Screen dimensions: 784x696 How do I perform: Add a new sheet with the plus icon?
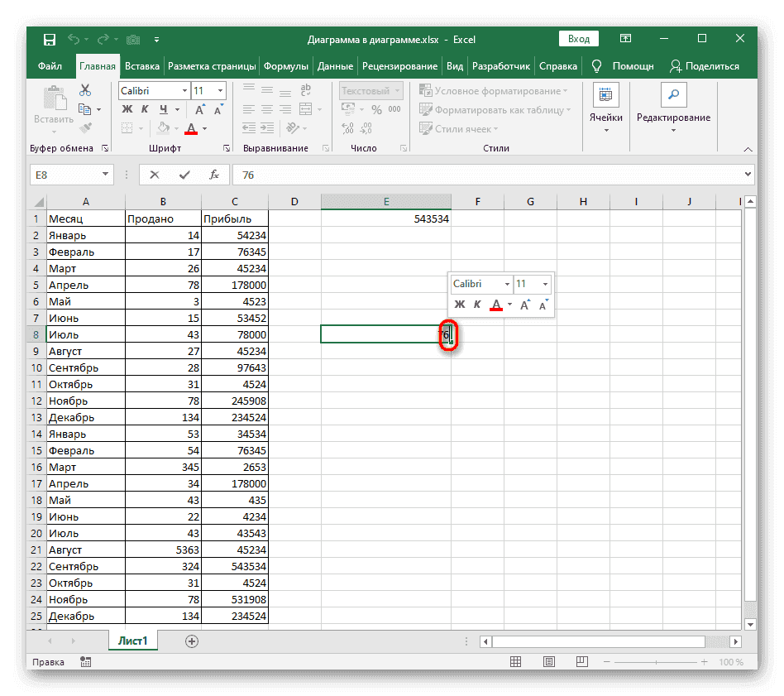[x=192, y=641]
